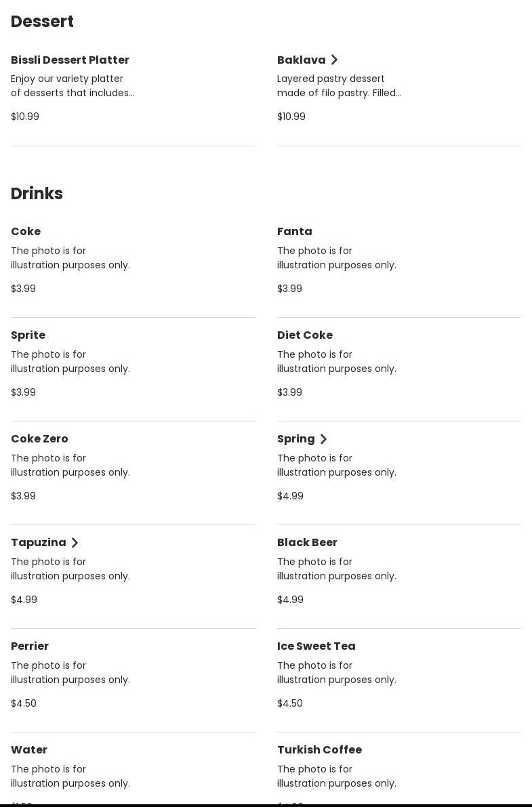Expand the Tapuzina chevron arrow

pyautogui.click(x=75, y=543)
